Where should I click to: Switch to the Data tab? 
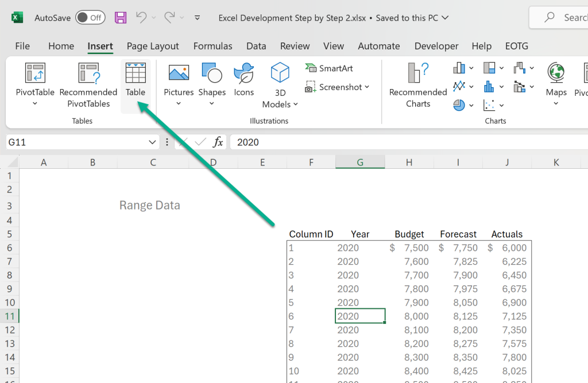point(256,46)
